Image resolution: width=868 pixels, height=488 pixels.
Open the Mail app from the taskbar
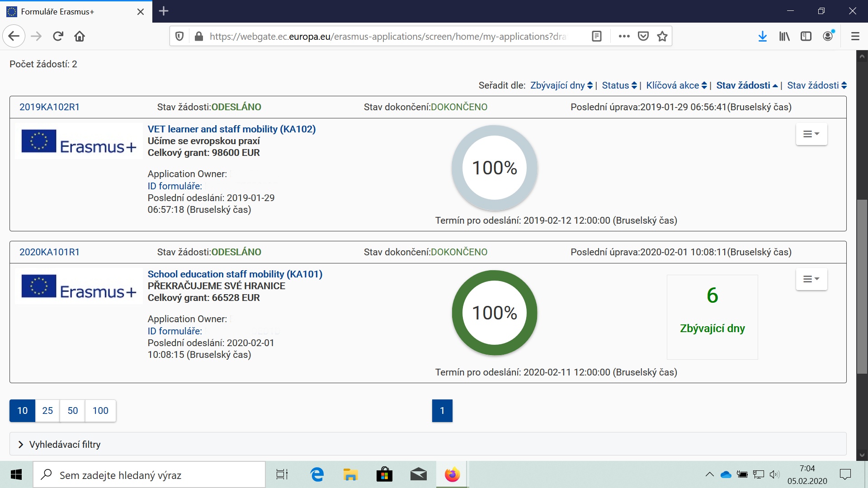point(418,475)
